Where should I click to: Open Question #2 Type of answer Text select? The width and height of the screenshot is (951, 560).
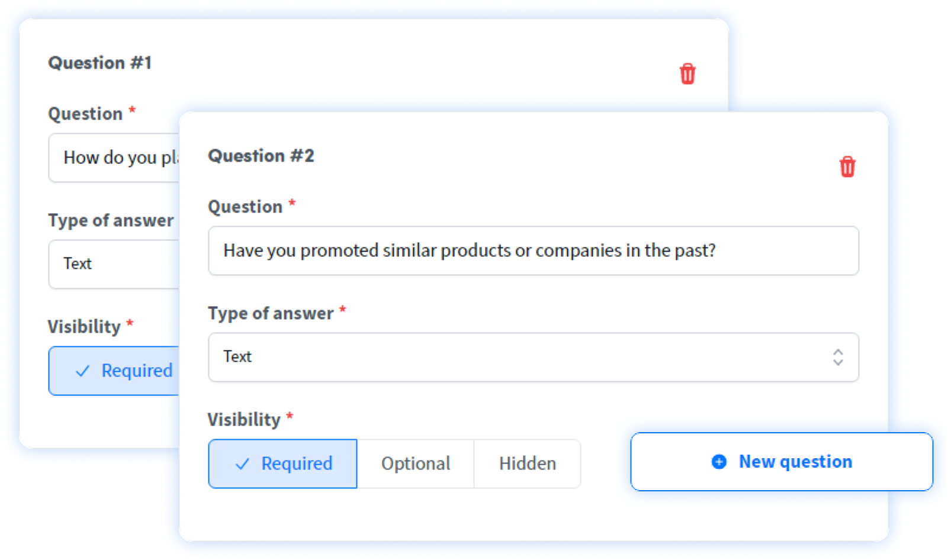[x=533, y=357]
